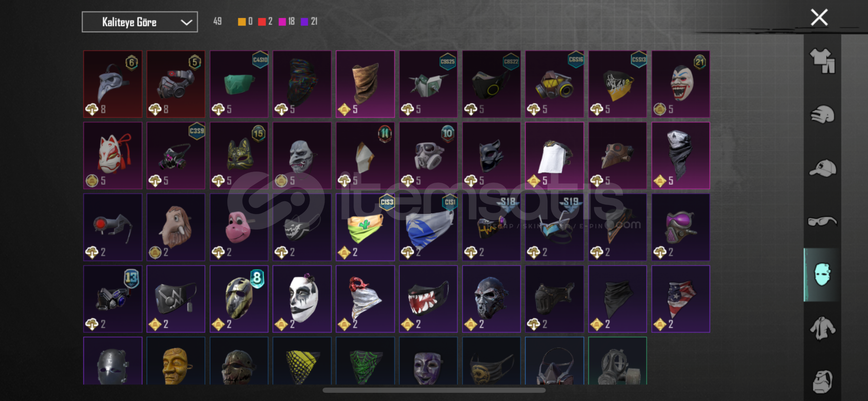Select the glasses category icon

pyautogui.click(x=822, y=222)
